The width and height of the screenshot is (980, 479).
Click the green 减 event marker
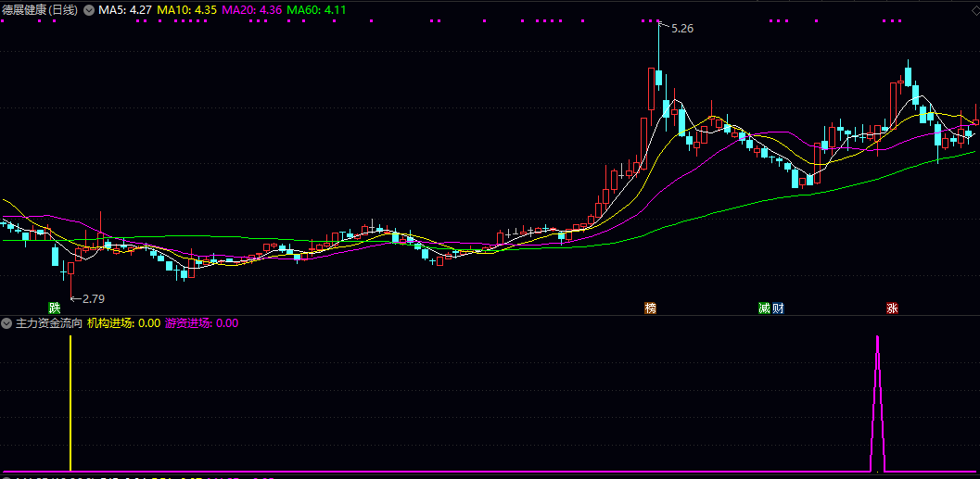point(764,308)
